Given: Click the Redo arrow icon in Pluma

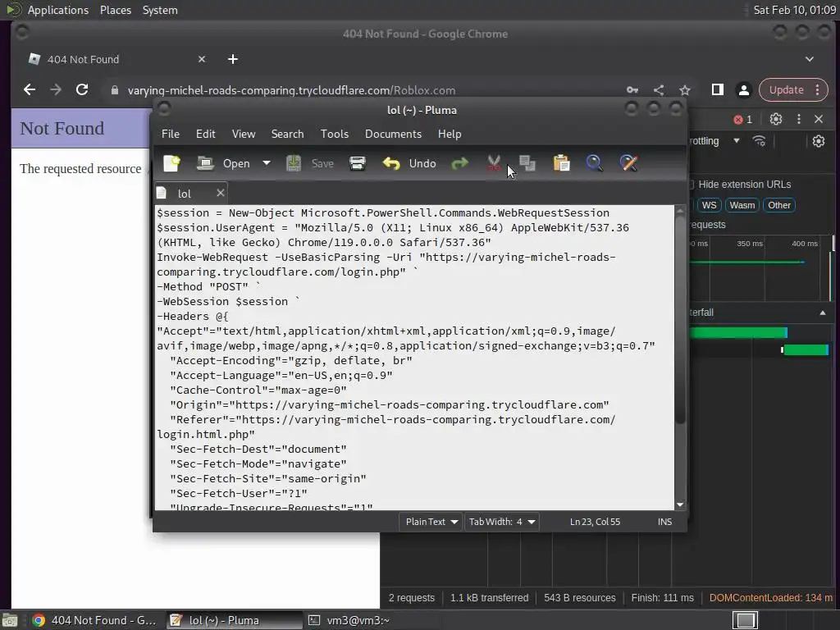Looking at the screenshot, I should [x=459, y=163].
